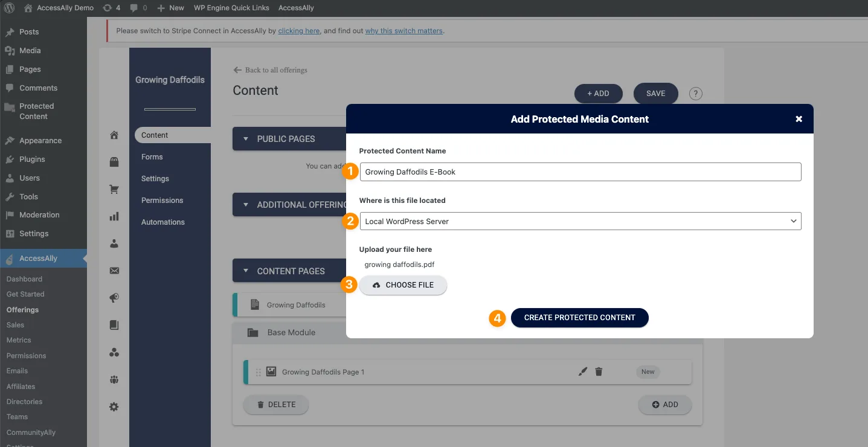This screenshot has height=447, width=868.
Task: Open the bar chart metrics icon
Action: [114, 216]
